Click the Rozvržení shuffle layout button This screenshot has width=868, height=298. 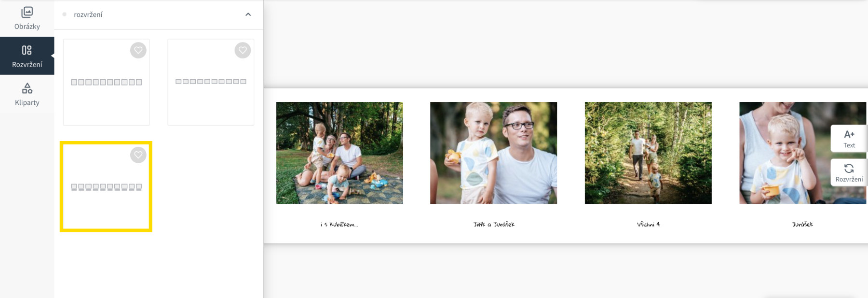tap(849, 172)
